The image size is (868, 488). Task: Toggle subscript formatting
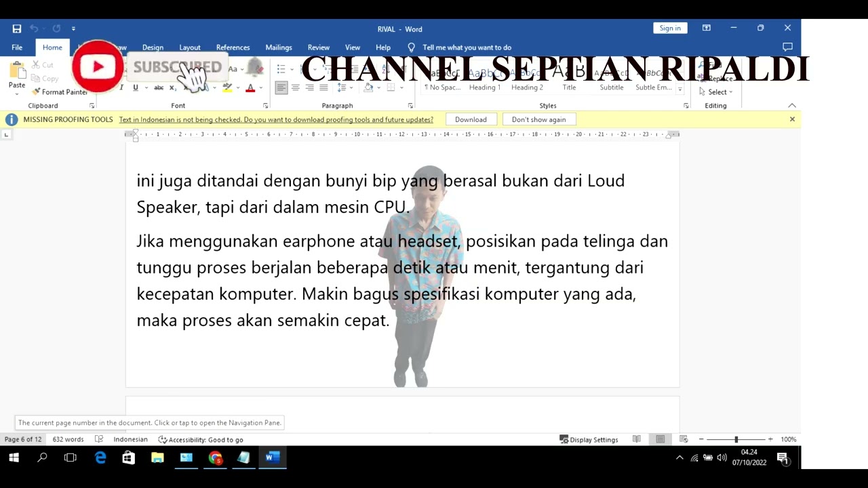(x=173, y=87)
